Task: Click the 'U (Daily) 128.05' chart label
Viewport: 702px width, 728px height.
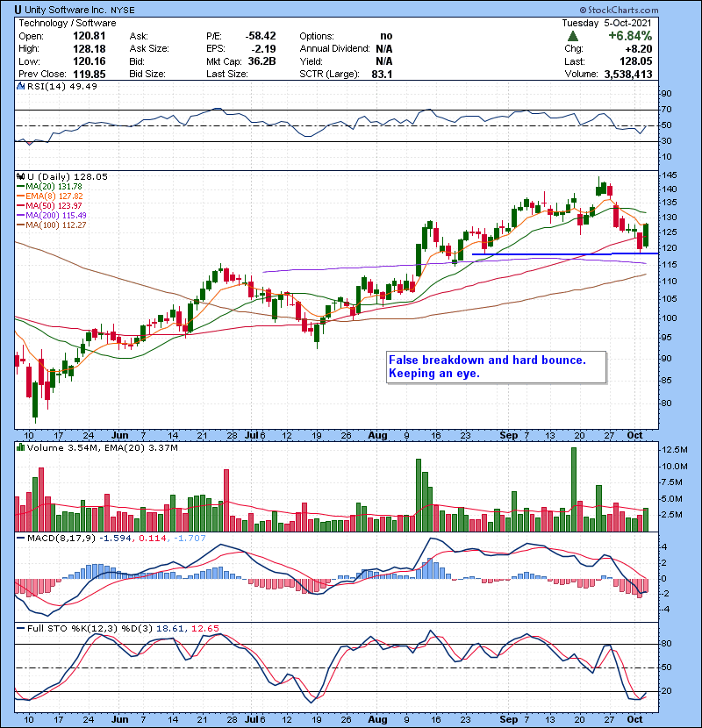Action: 68,177
